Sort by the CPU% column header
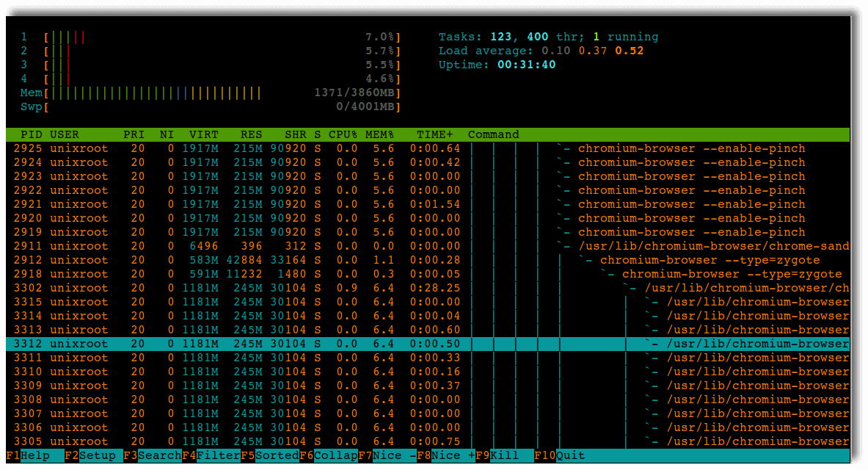 point(343,134)
